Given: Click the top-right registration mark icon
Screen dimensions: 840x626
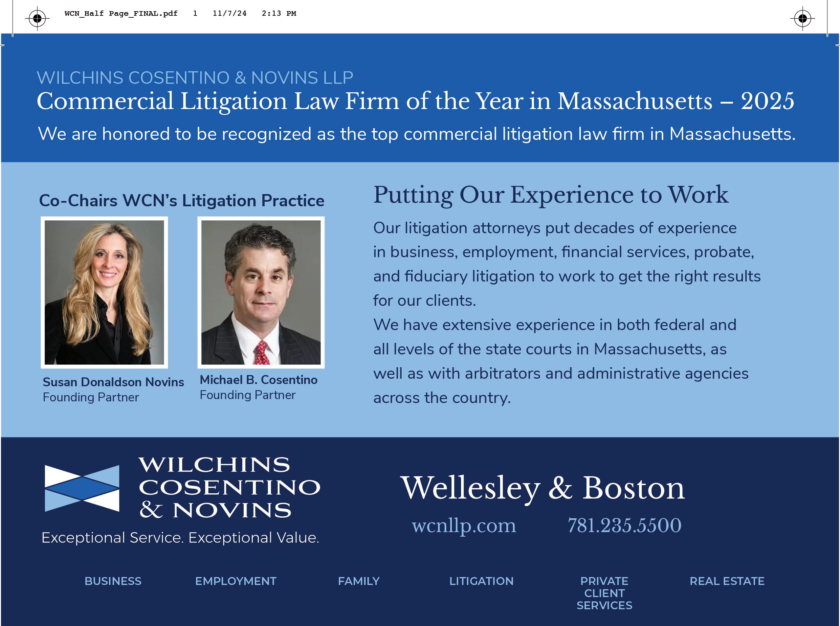Looking at the screenshot, I should [803, 18].
